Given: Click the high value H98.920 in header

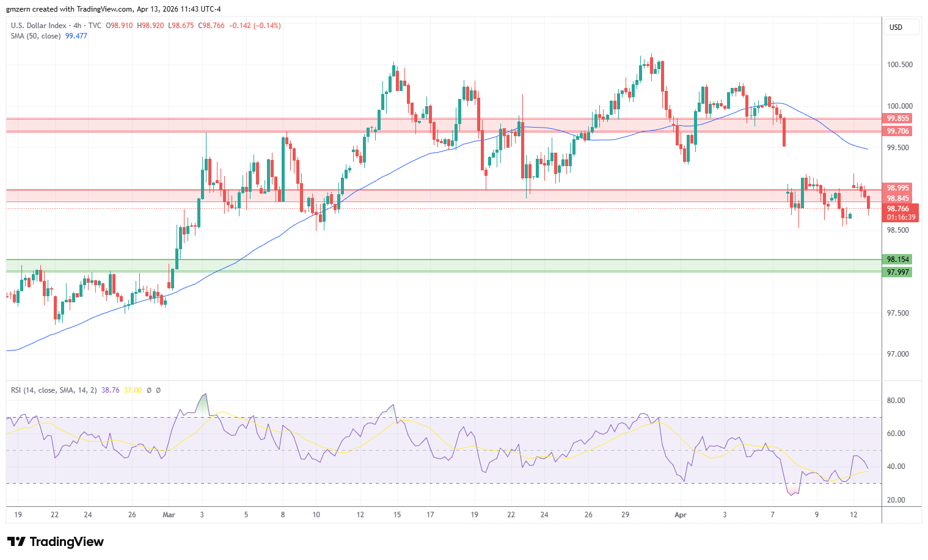Looking at the screenshot, I should (x=150, y=26).
